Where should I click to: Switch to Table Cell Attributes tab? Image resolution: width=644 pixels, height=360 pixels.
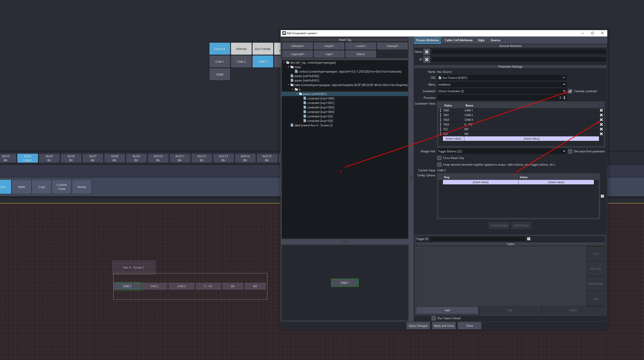point(458,40)
